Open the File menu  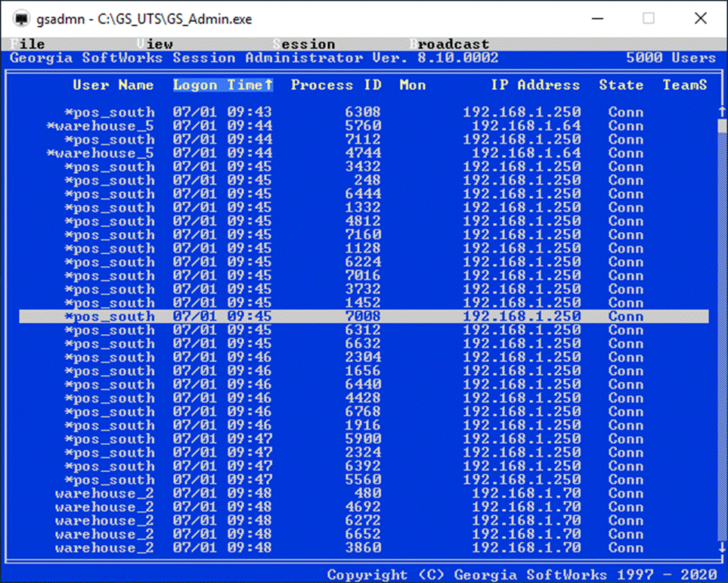coord(27,44)
